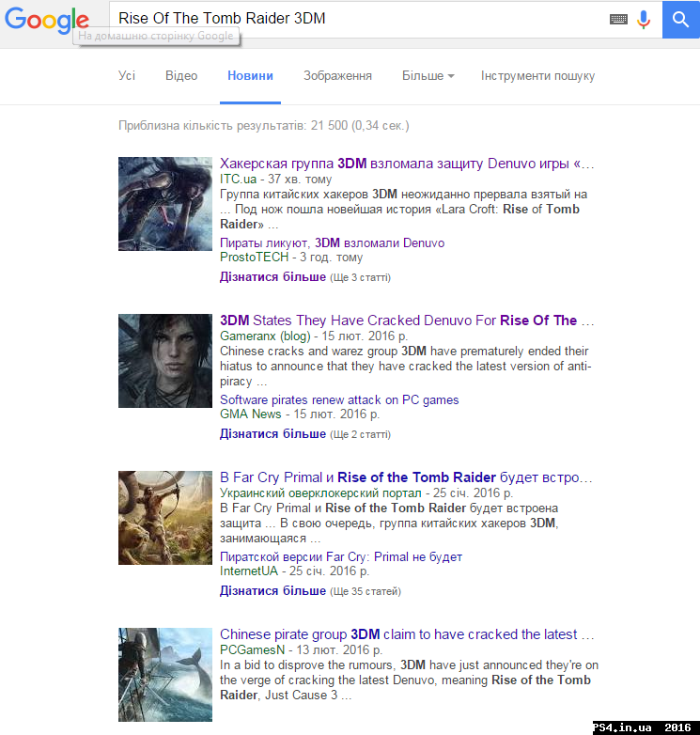
Task: Switch to the Усі tab
Action: (x=127, y=76)
